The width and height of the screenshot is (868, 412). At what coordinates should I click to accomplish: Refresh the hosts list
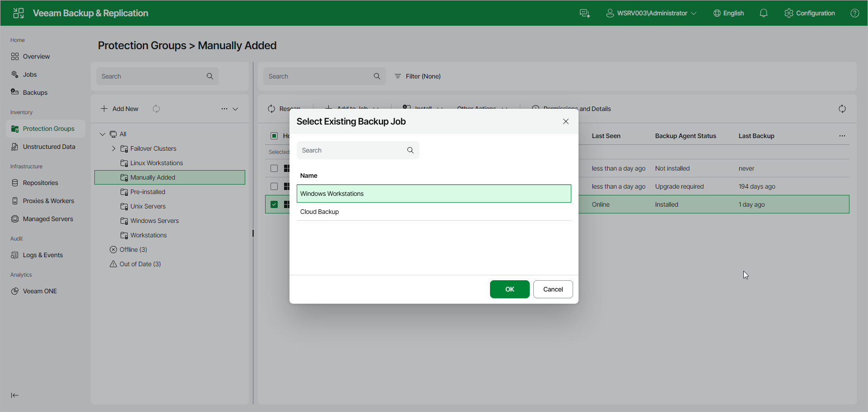click(x=842, y=109)
